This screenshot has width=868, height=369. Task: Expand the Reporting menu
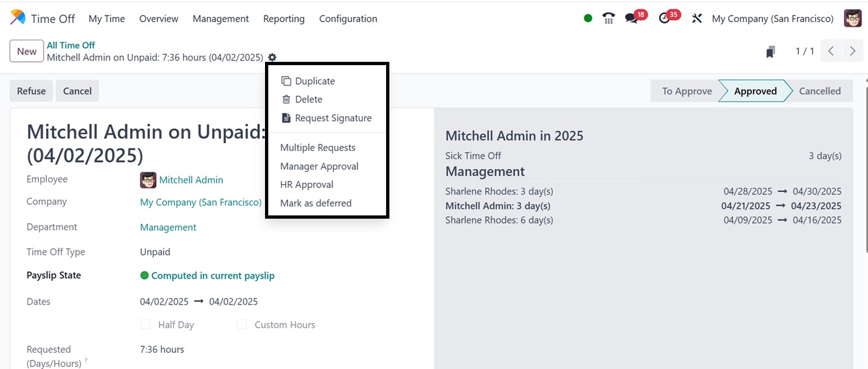click(x=283, y=19)
